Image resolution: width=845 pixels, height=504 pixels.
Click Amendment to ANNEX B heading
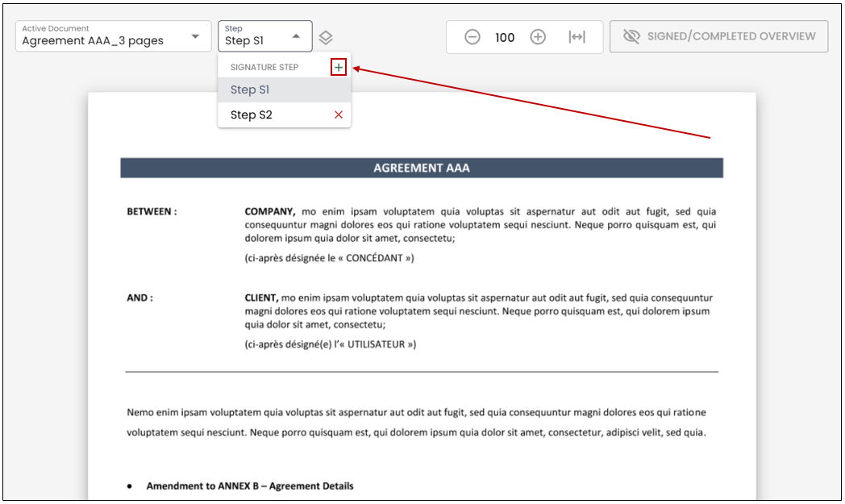[250, 485]
